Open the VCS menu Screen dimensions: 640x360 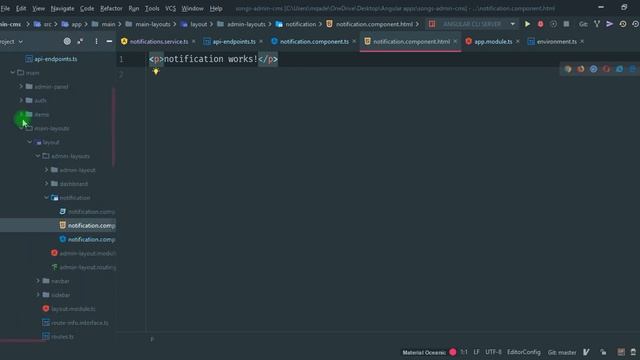(x=170, y=8)
